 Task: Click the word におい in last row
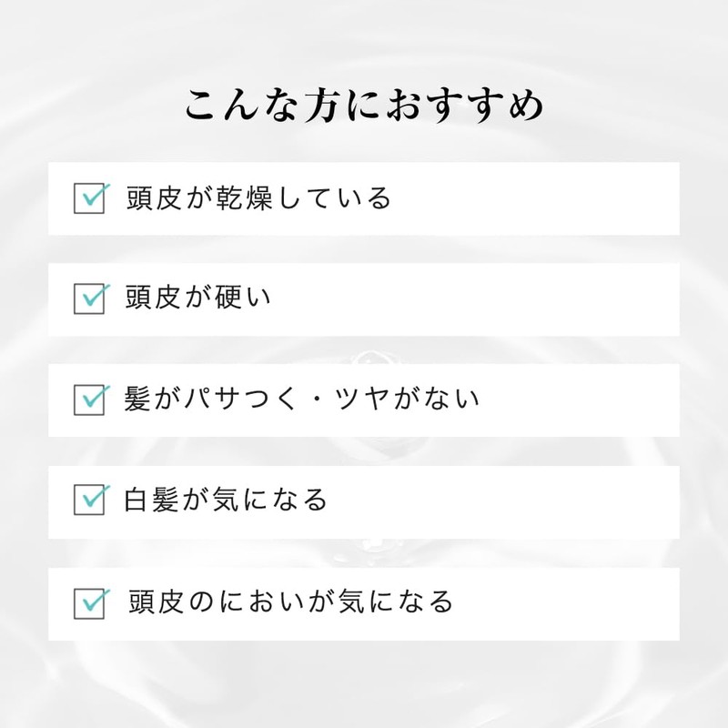pos(263,602)
